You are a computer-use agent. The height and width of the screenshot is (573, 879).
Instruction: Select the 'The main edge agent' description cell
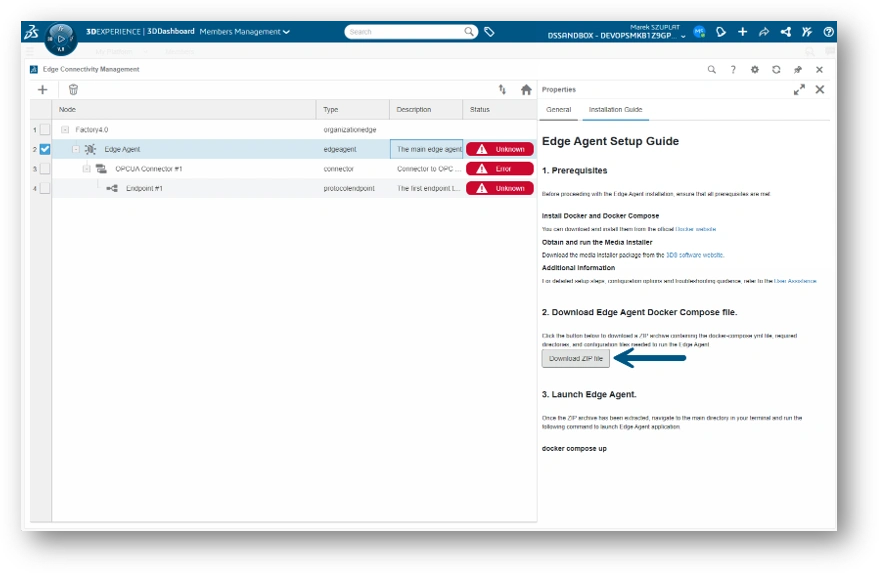(x=427, y=149)
